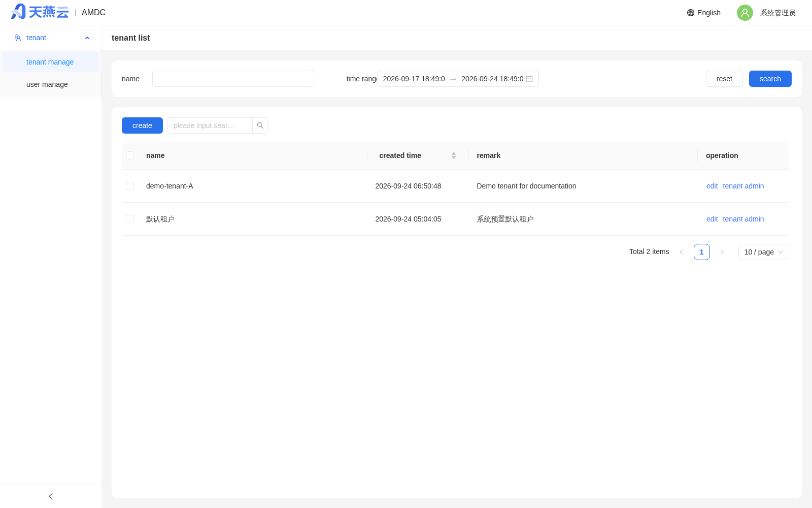The image size is (812, 508).
Task: Switch language via English selector
Action: pyautogui.click(x=704, y=13)
